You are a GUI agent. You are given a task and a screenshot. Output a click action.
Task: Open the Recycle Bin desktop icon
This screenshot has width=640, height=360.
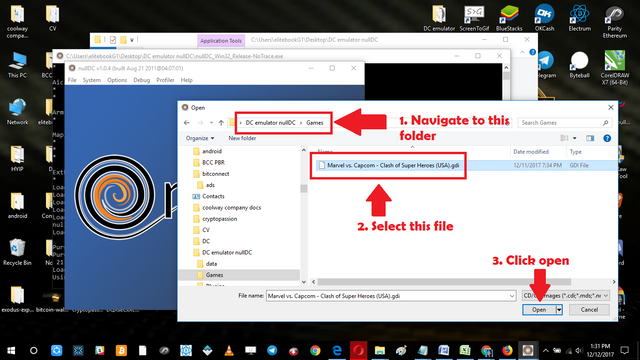coord(17,252)
